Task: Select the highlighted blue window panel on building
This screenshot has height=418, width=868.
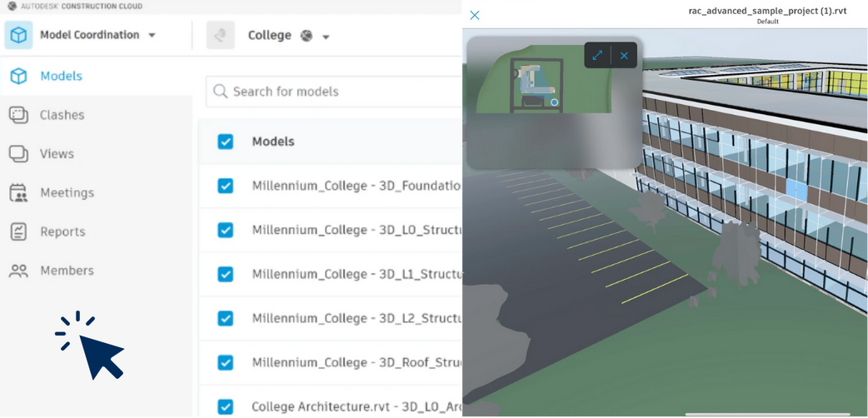Action: (797, 189)
